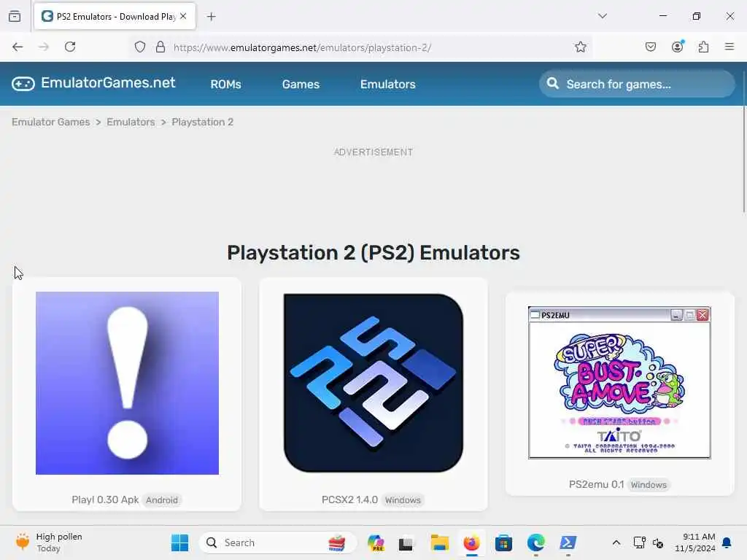Open Microsoft Store from taskbar

(x=503, y=542)
